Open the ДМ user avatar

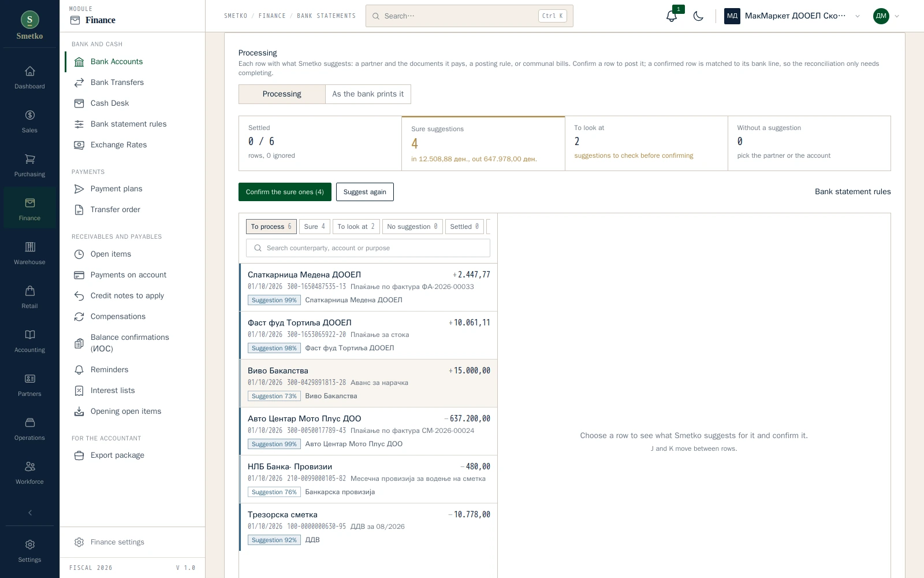tap(881, 16)
